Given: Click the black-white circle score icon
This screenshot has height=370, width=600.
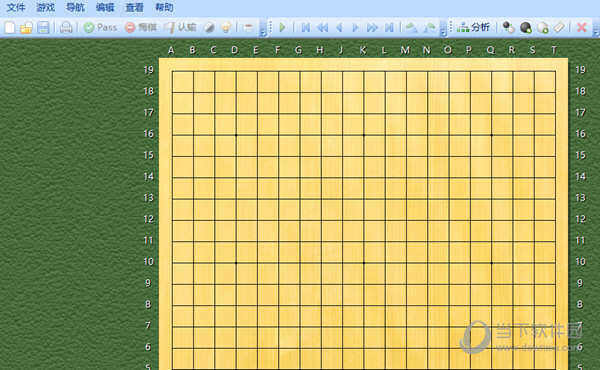Looking at the screenshot, I should [209, 28].
